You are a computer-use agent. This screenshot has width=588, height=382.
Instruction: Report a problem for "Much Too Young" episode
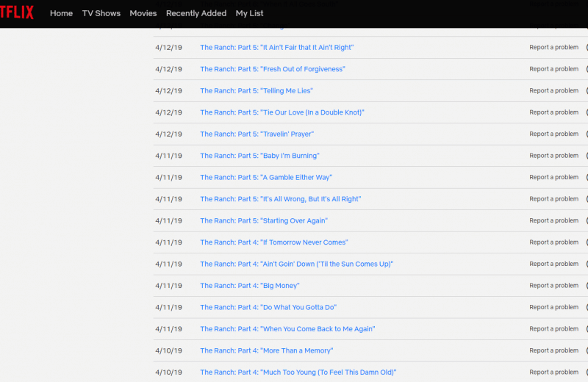click(554, 372)
